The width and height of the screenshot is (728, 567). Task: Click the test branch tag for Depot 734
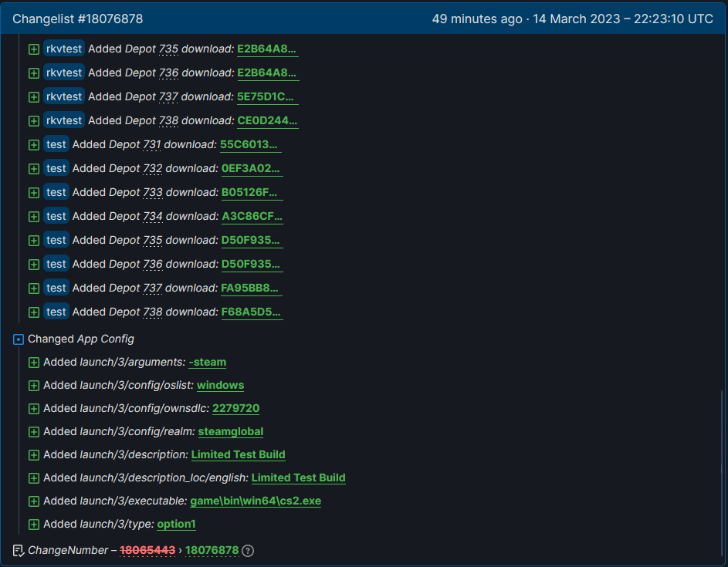56,217
